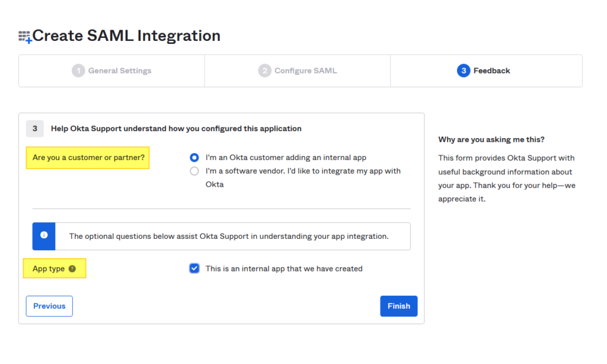Viewport: 607px width, 364px height.
Task: Click 'Help Okta Support understand' section heading
Action: coord(176,129)
